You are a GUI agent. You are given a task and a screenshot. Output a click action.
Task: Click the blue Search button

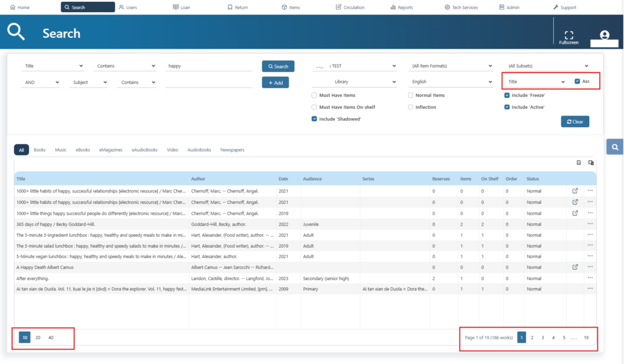pyautogui.click(x=278, y=66)
